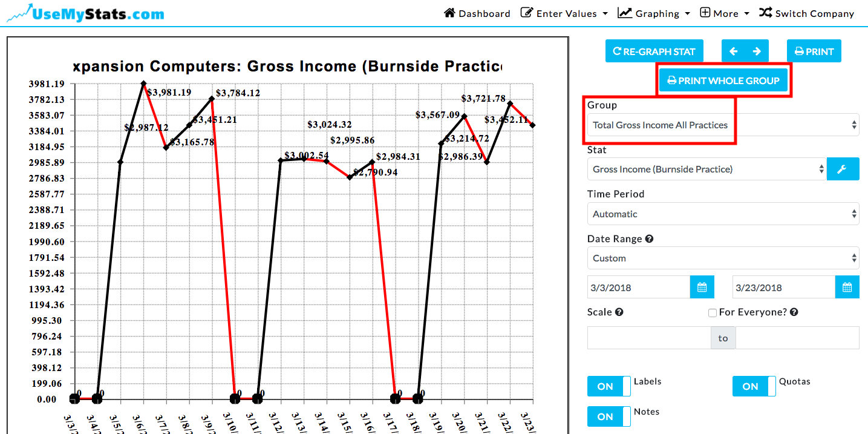
Task: Click the $3,784.12 data label
Action: (x=238, y=93)
